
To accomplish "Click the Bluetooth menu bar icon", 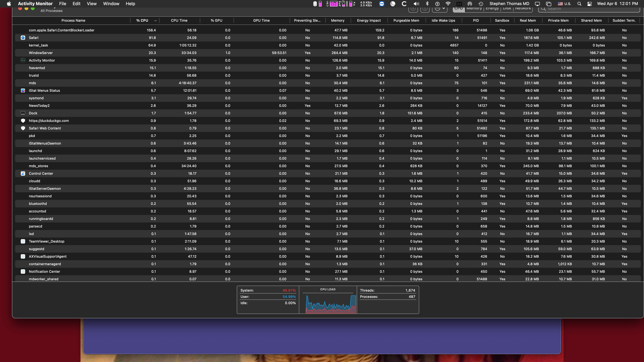I will tap(427, 4).
